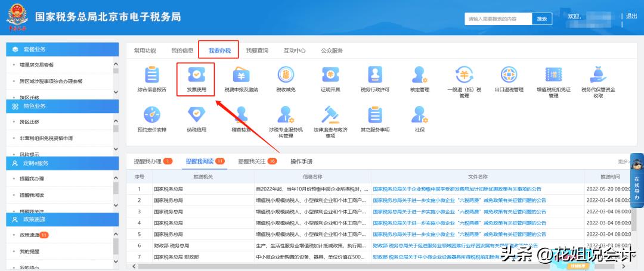Open sidebar item 提醒我阅读 under 定制e服务
Image resolution: width=644 pixels, height=271 pixels.
[x=32, y=195]
